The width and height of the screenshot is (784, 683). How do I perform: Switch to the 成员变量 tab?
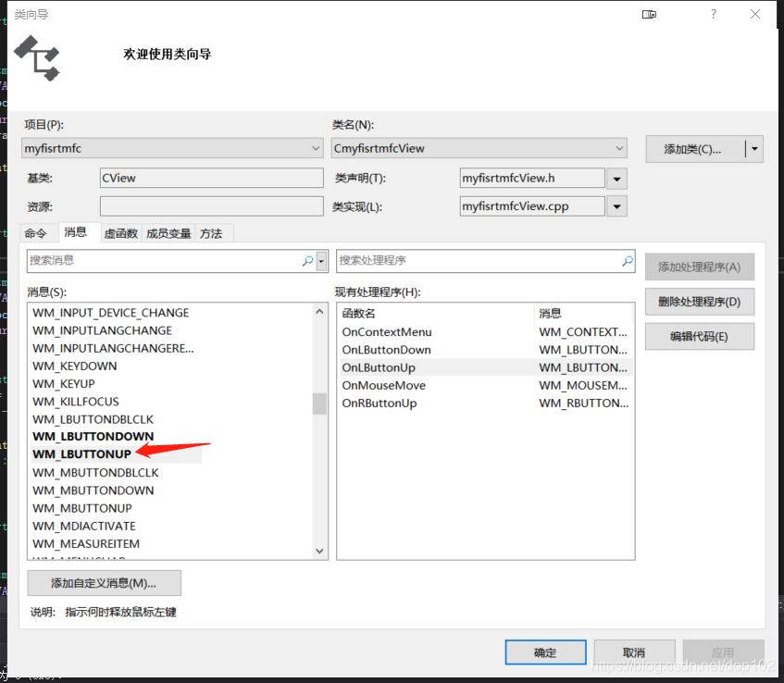(168, 233)
